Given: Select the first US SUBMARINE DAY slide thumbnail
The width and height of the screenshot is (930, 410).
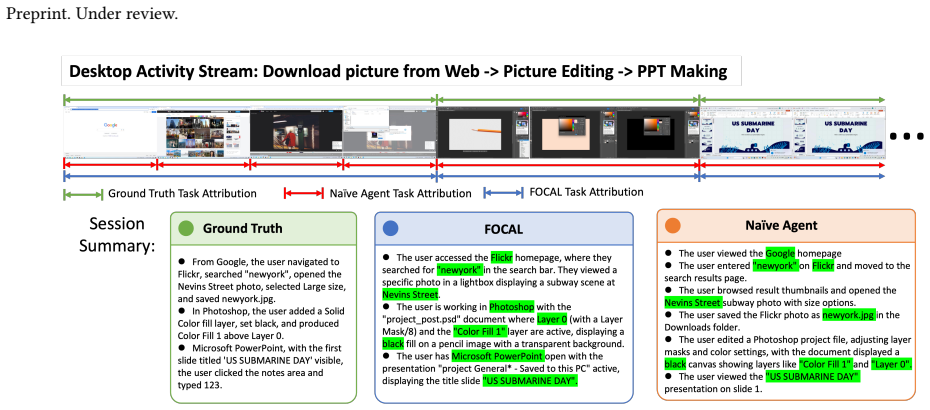Looking at the screenshot, I should tap(747, 132).
